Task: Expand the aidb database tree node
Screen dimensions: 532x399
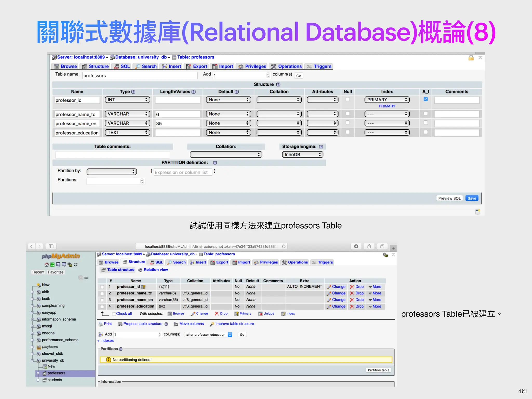Action: coord(32,292)
